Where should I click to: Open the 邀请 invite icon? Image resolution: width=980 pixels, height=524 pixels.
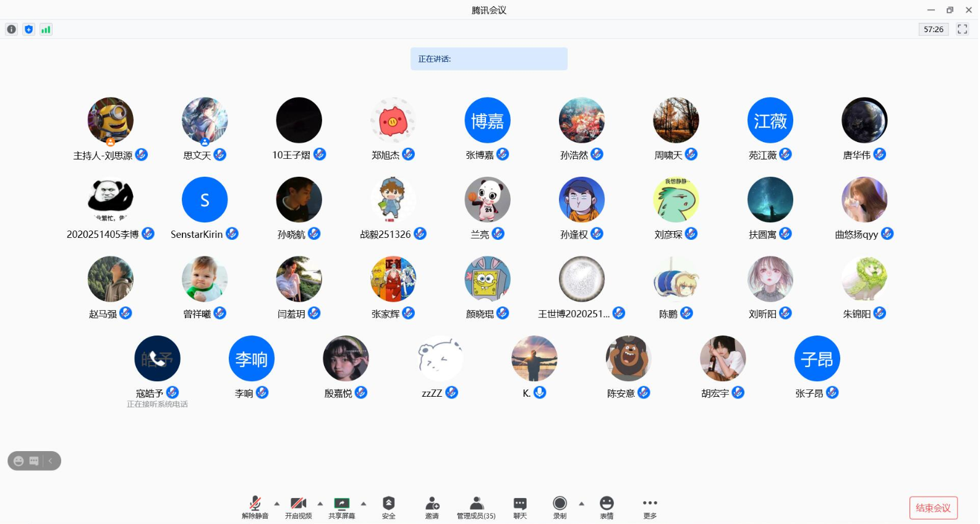(x=432, y=507)
